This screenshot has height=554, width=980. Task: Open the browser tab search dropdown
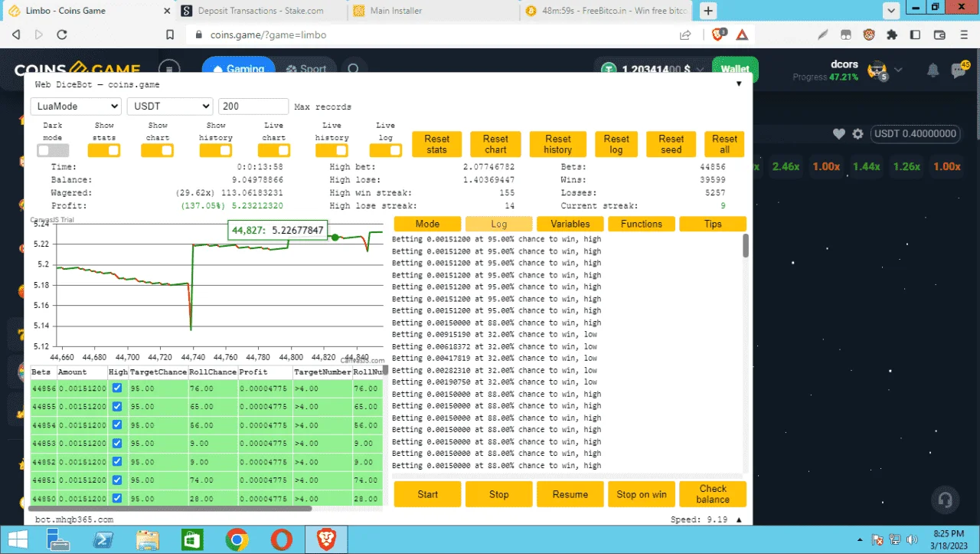click(x=891, y=11)
